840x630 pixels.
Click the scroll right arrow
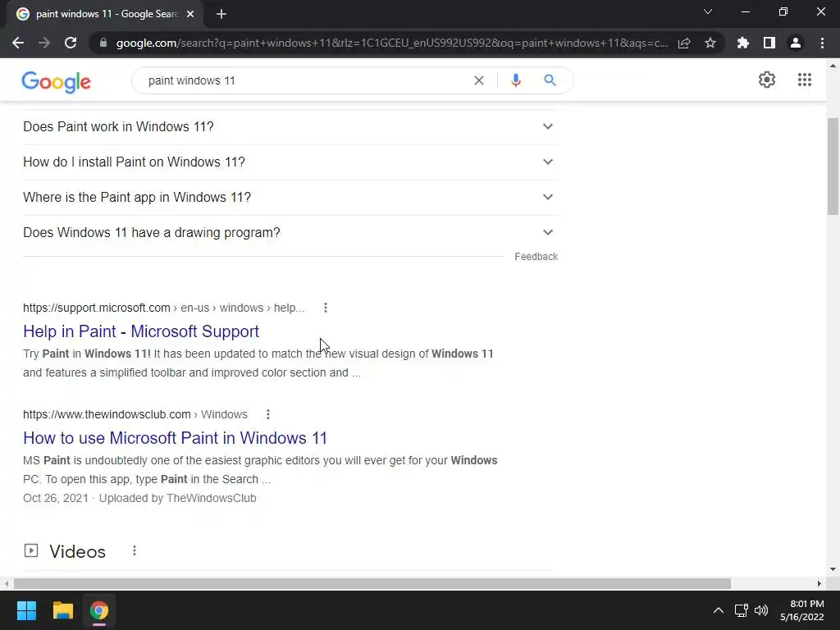819,583
